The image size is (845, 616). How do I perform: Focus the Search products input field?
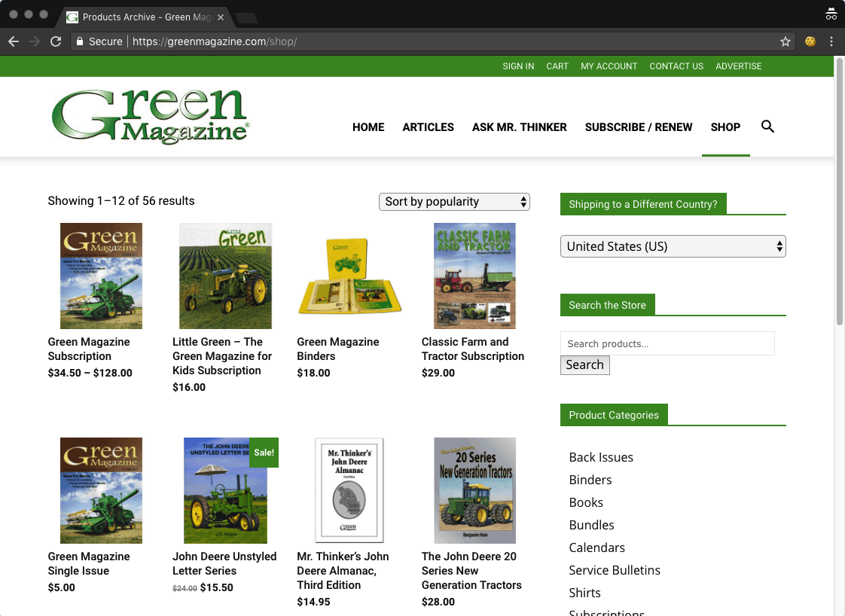click(x=667, y=343)
